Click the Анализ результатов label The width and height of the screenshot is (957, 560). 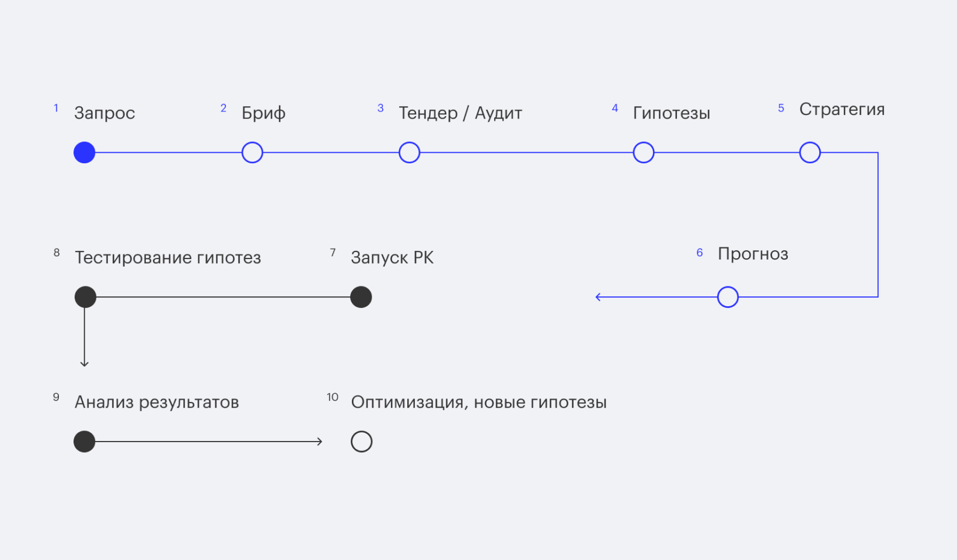click(x=156, y=402)
